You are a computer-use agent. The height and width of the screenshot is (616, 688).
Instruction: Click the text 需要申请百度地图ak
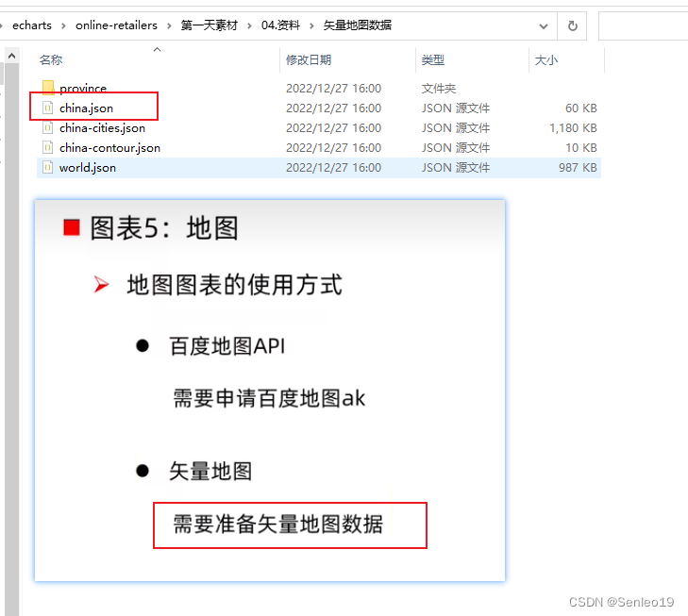[269, 398]
